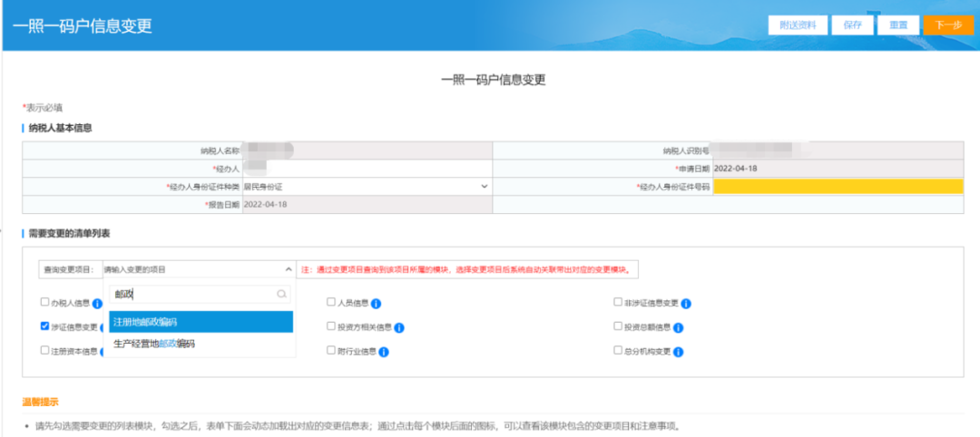Click the 保存 button
Screen dimensions: 980x437
tap(852, 25)
